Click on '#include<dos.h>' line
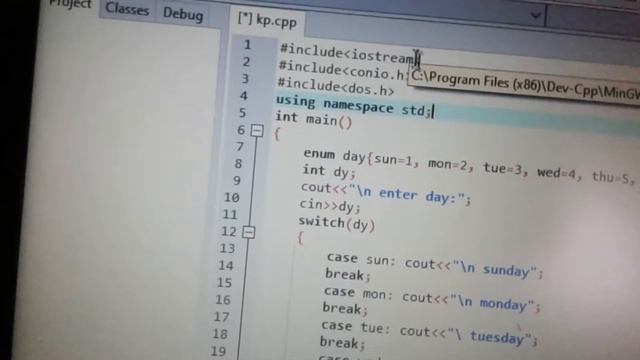 (x=336, y=87)
